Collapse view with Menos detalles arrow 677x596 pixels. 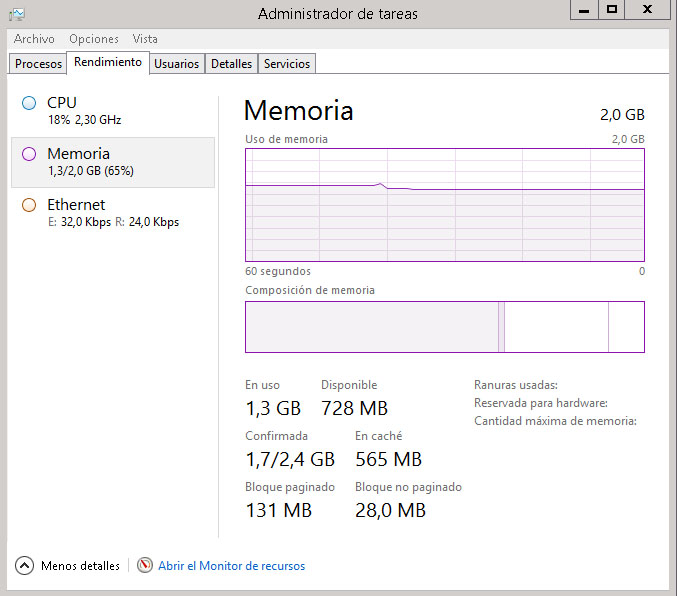24,566
